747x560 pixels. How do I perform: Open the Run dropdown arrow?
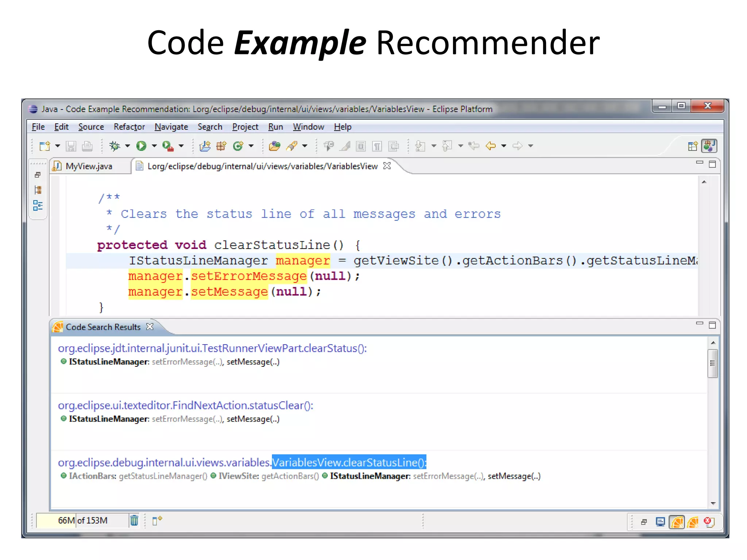(x=154, y=146)
